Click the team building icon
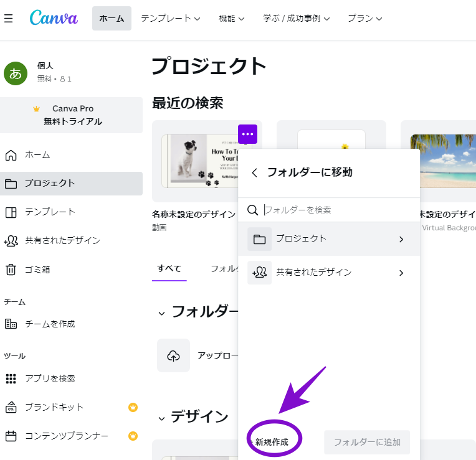Viewport: 476px width, 460px height. coord(11,324)
